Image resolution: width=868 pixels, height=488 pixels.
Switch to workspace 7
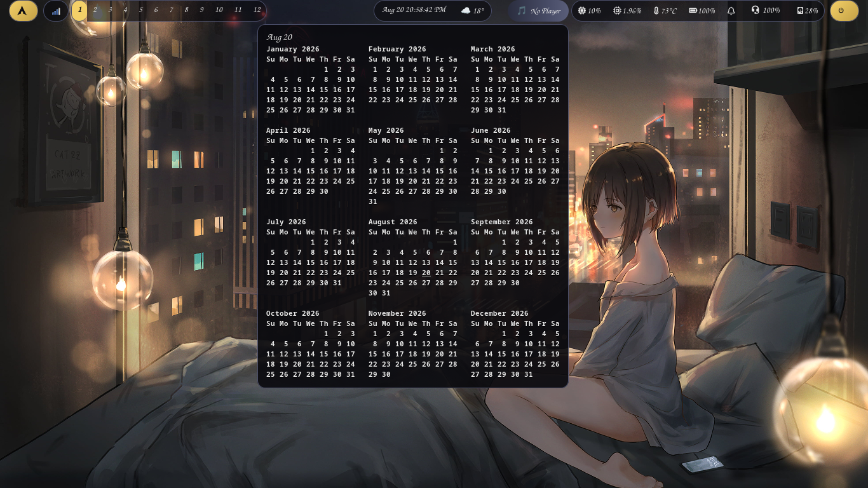(x=172, y=10)
